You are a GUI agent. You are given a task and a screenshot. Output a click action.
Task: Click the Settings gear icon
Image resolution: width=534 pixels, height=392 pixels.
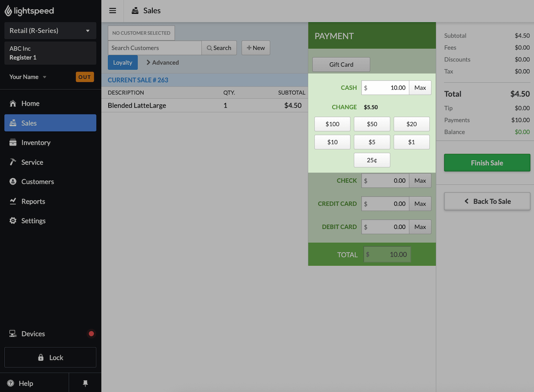(13, 221)
